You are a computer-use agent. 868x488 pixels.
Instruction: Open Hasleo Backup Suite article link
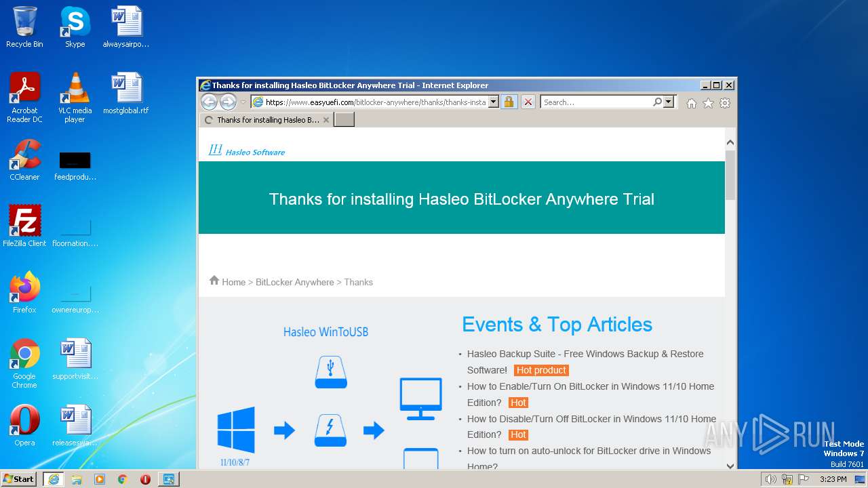pos(585,362)
